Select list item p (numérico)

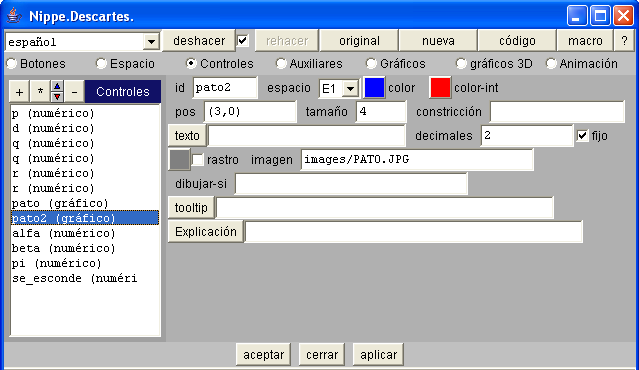[85, 113]
